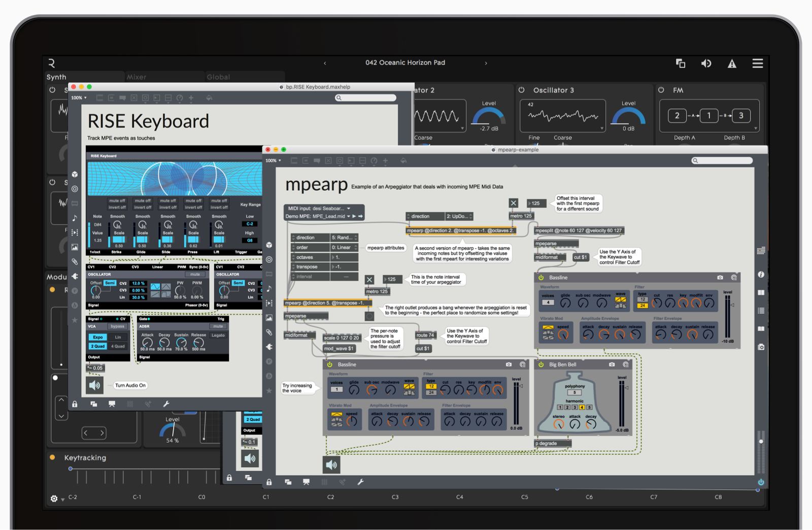812x530 pixels.
Task: Click the bypass button in the VCA module
Action: point(118,326)
